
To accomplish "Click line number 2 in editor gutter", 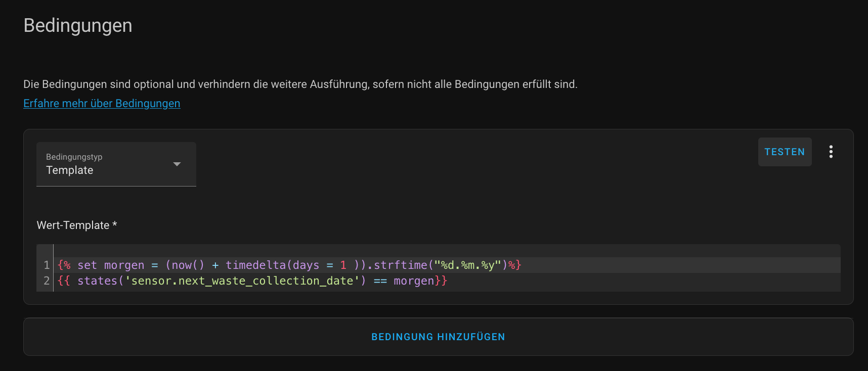I will point(47,281).
